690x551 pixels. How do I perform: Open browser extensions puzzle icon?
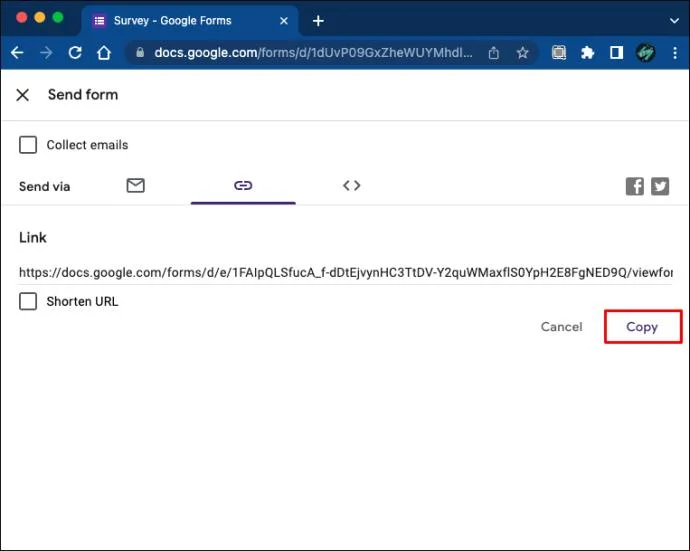coord(587,53)
